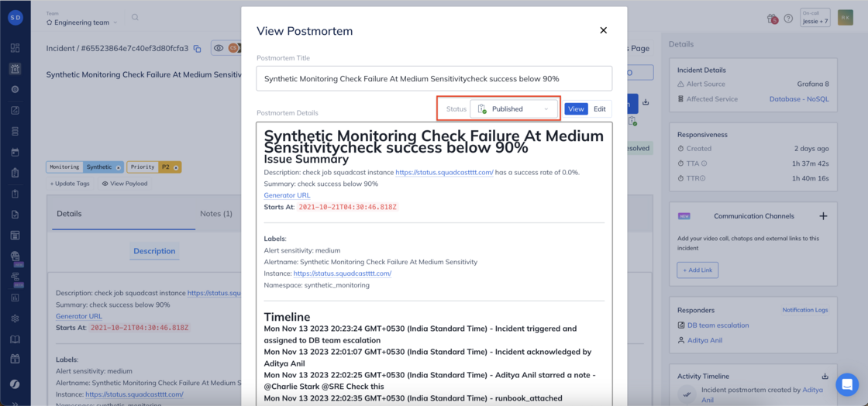Click the + Add Link button
The width and height of the screenshot is (868, 406).
[x=697, y=270]
